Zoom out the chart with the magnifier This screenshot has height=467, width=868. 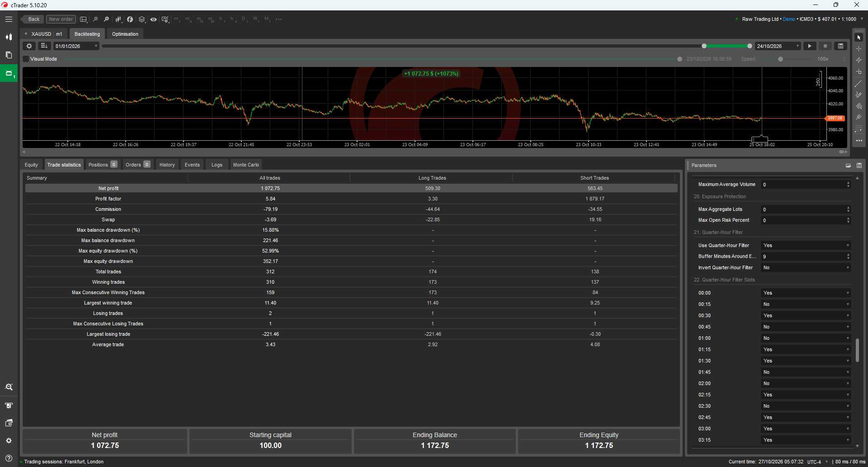tap(95, 19)
